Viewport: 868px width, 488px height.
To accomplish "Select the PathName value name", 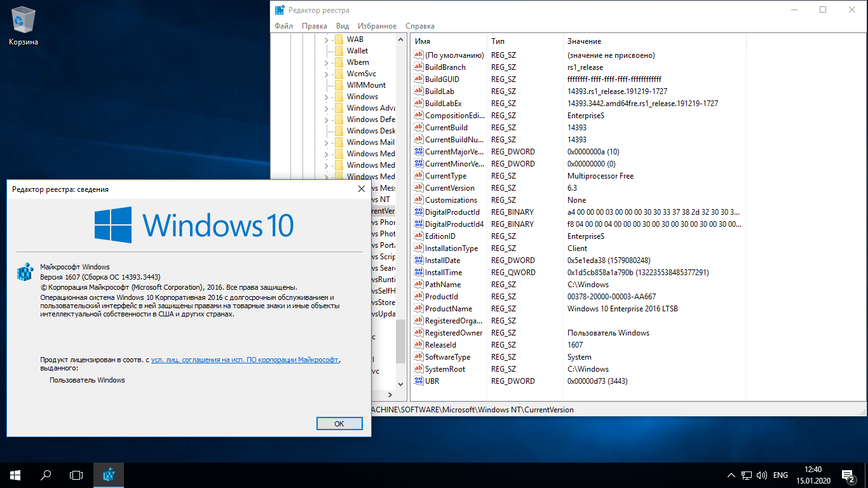I will 443,284.
